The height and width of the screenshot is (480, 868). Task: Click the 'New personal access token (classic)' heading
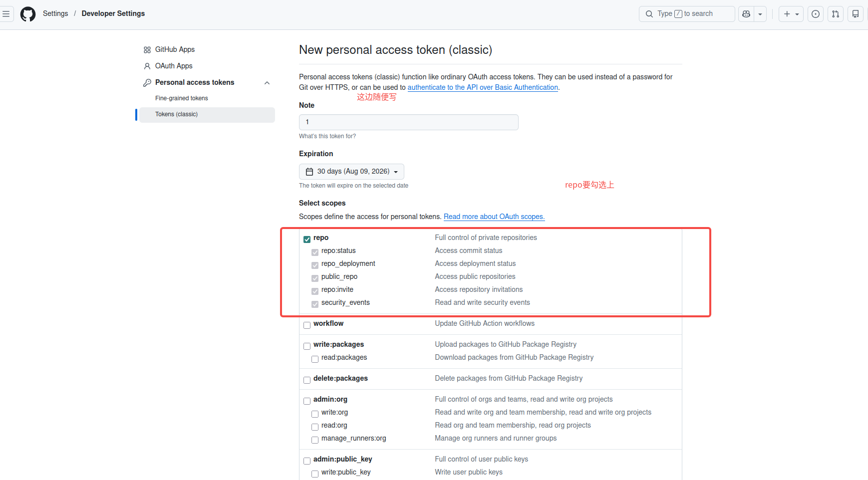pyautogui.click(x=395, y=50)
